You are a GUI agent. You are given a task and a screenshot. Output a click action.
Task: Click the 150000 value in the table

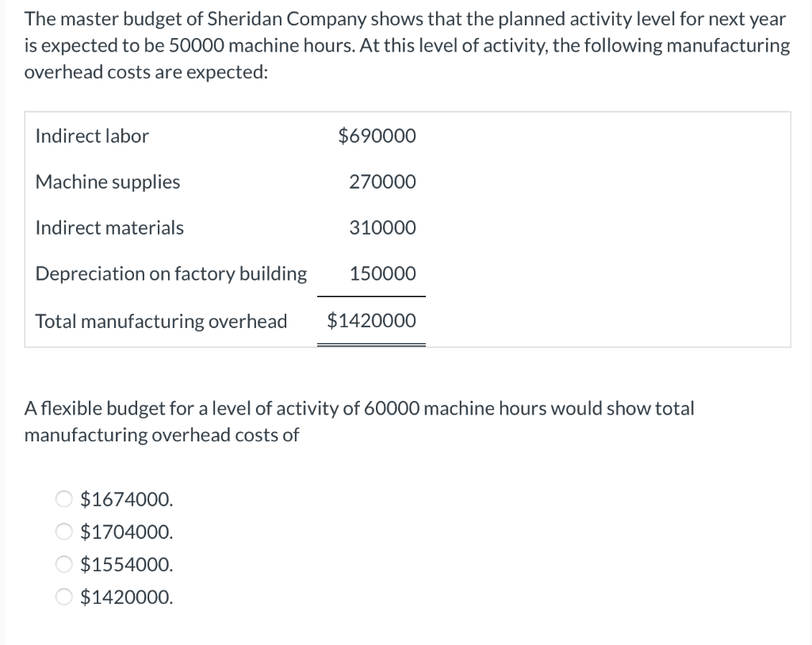pyautogui.click(x=382, y=273)
